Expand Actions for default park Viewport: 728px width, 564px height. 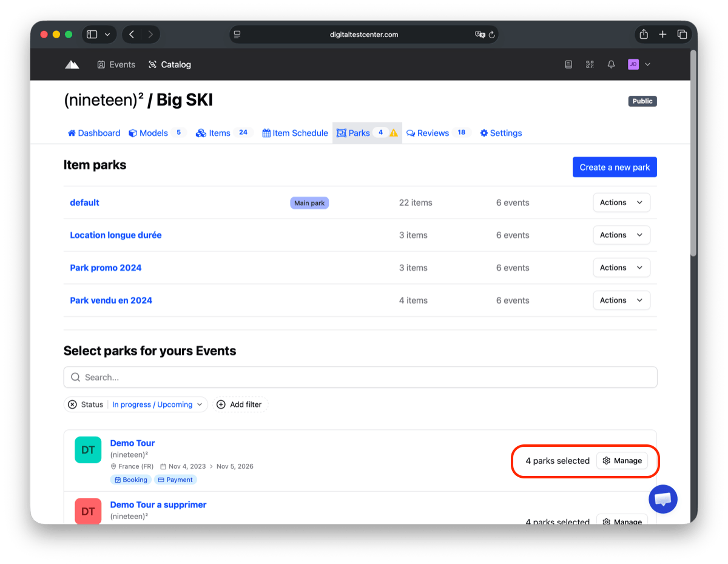621,203
